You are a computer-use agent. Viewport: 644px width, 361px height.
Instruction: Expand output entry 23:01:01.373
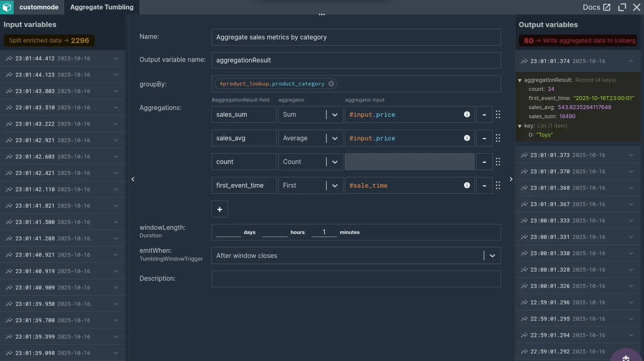578,155
